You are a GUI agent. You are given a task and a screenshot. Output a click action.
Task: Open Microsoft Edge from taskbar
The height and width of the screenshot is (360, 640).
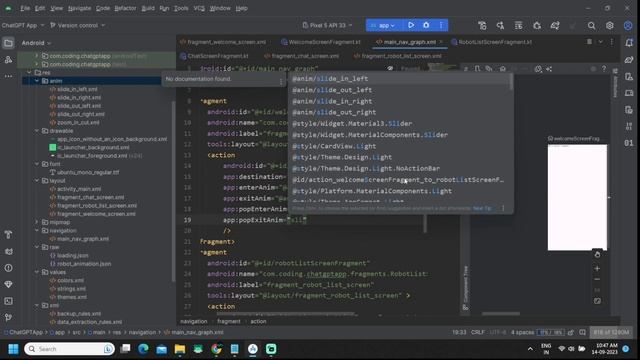pos(143,349)
